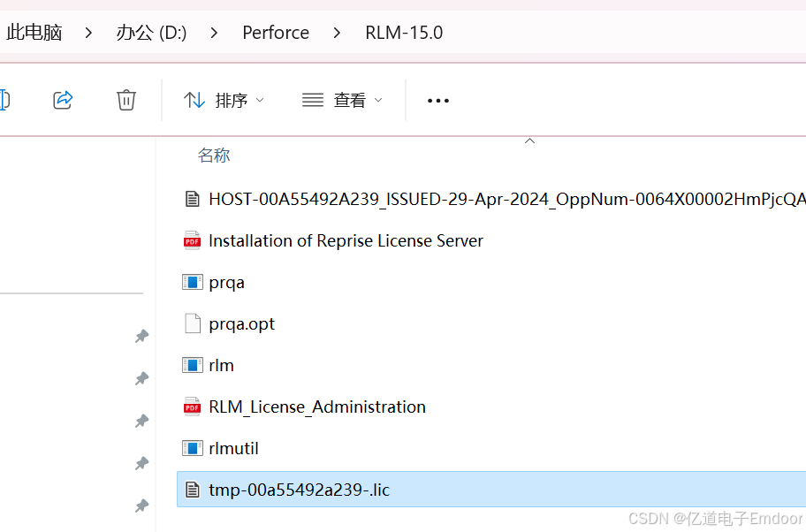806x532 pixels.
Task: Click the Installation of Reprise License Server PDF icon
Action: click(x=192, y=240)
